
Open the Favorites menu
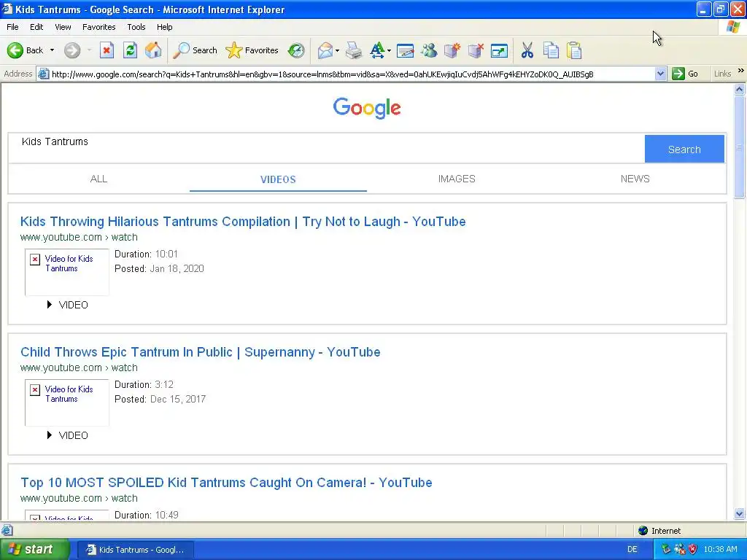99,27
